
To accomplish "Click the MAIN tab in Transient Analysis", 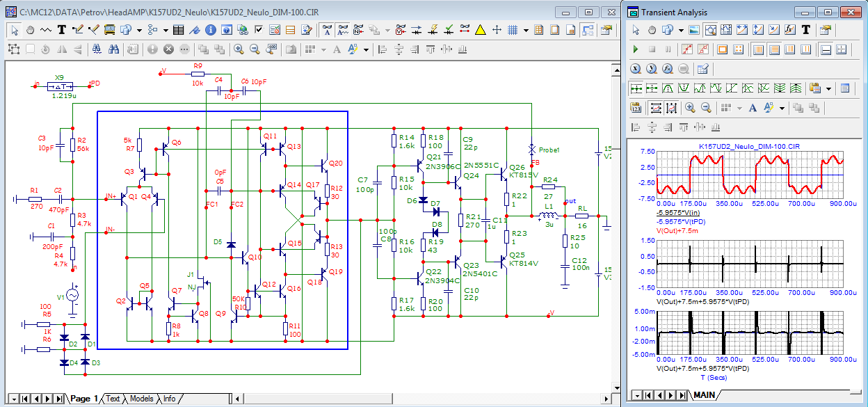I will tap(702, 395).
